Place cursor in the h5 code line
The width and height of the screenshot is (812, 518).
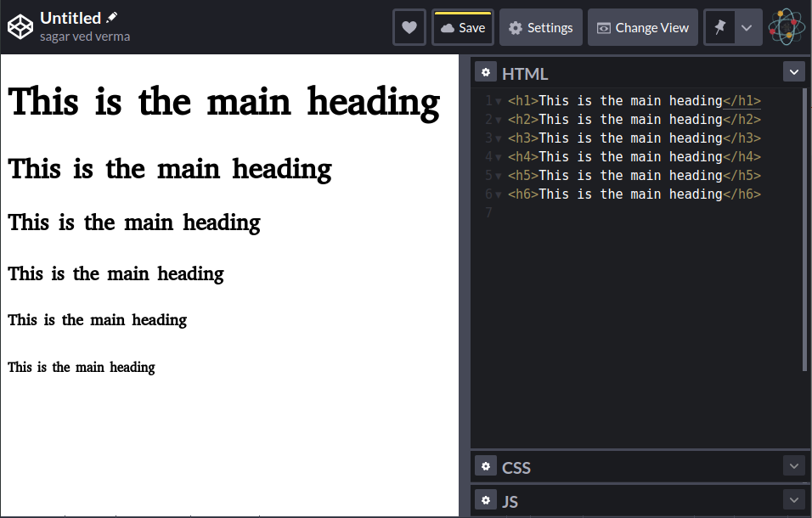[634, 175]
